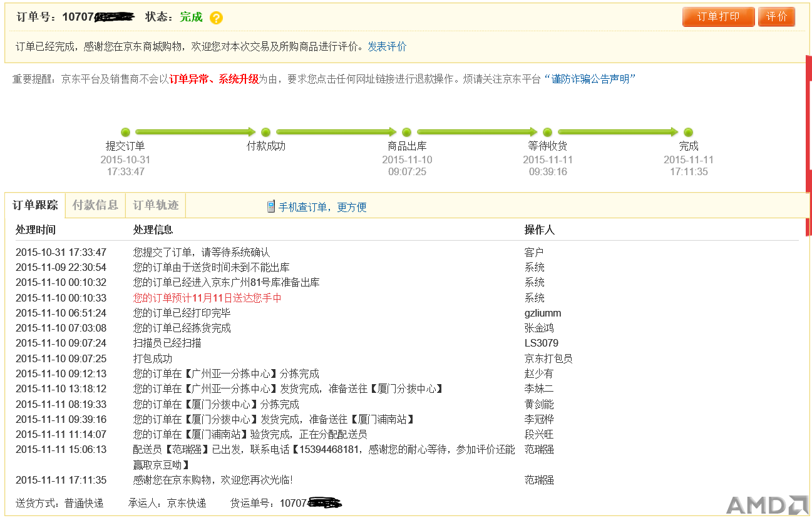
Task: Open the 发表评价 link
Action: [387, 46]
